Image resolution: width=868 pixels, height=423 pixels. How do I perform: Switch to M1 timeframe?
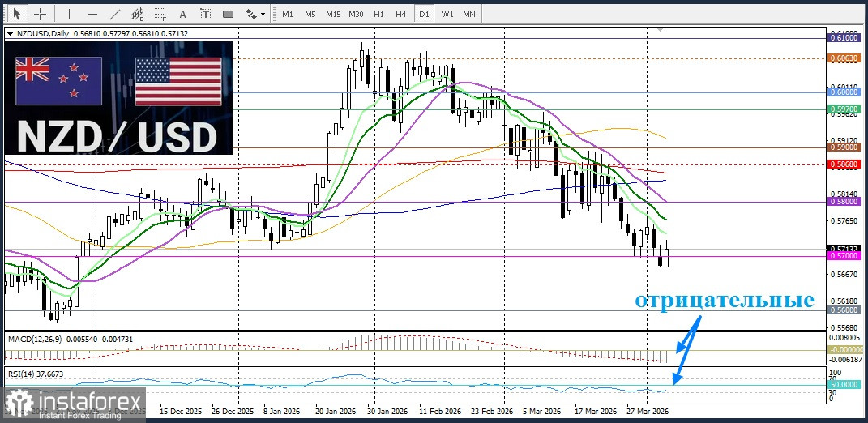point(288,14)
